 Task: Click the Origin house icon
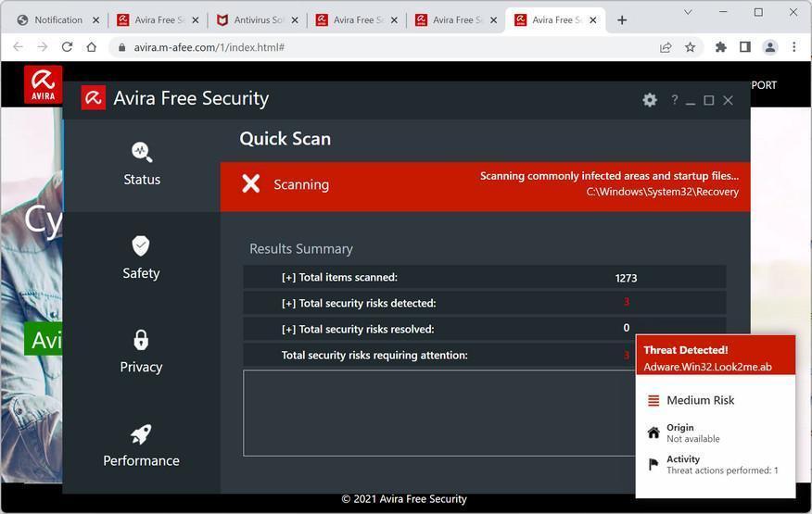653,433
